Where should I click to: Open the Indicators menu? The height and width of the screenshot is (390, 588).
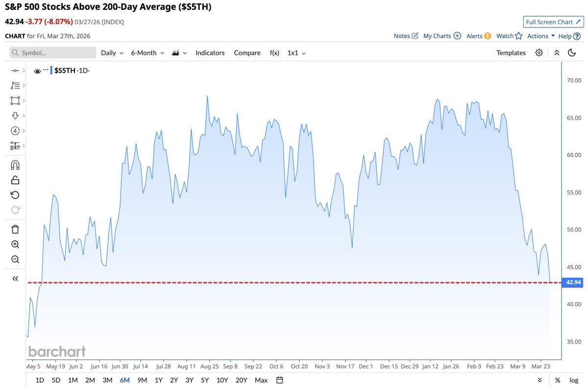pos(210,52)
